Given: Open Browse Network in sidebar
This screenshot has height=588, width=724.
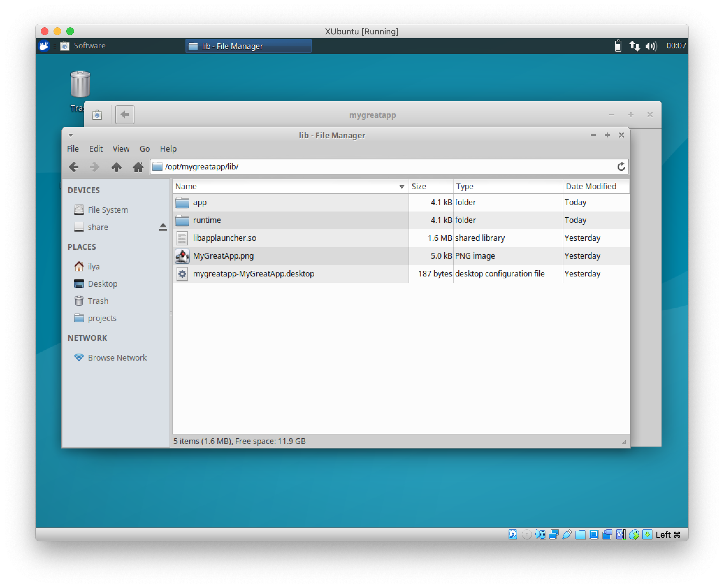Looking at the screenshot, I should 117,358.
